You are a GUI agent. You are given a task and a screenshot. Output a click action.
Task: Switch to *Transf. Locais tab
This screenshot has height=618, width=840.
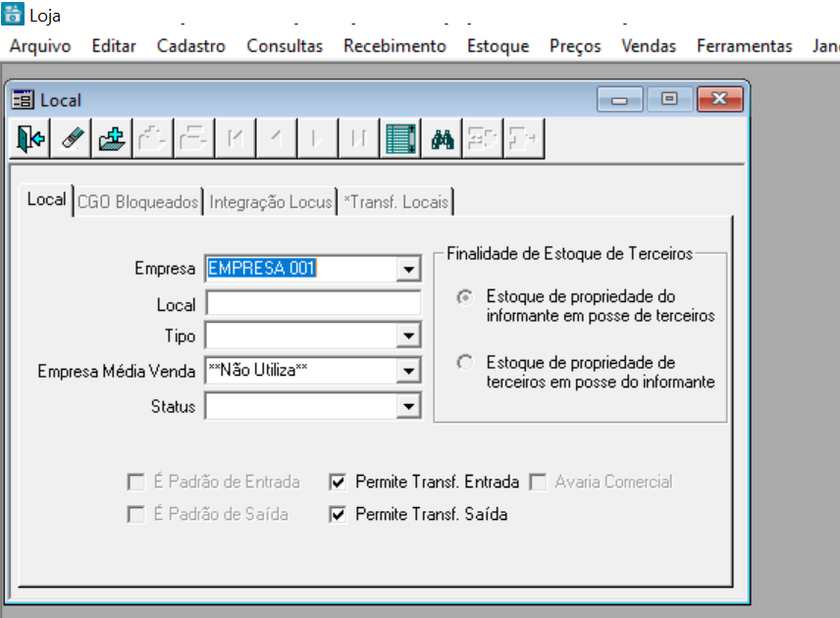[395, 202]
